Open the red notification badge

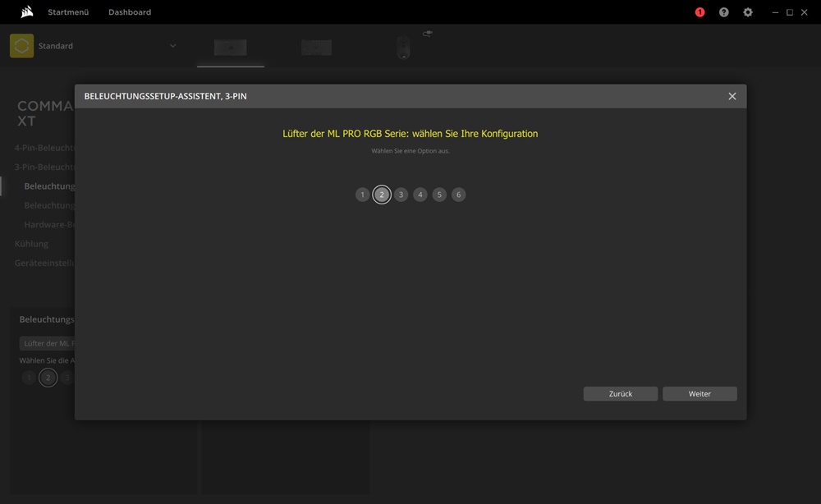click(x=699, y=12)
